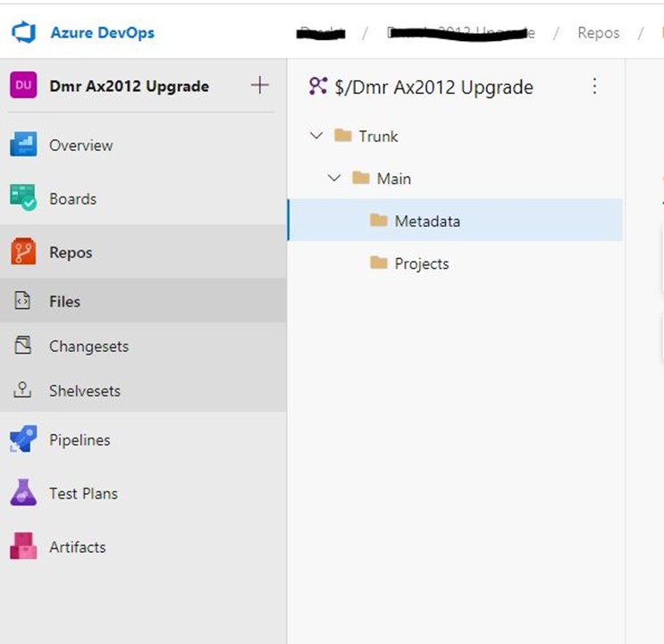Click the Repos icon in the sidebar

(x=23, y=251)
